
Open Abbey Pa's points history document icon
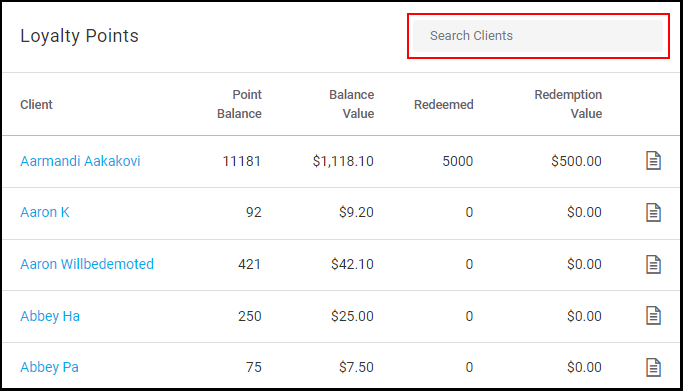point(653,367)
